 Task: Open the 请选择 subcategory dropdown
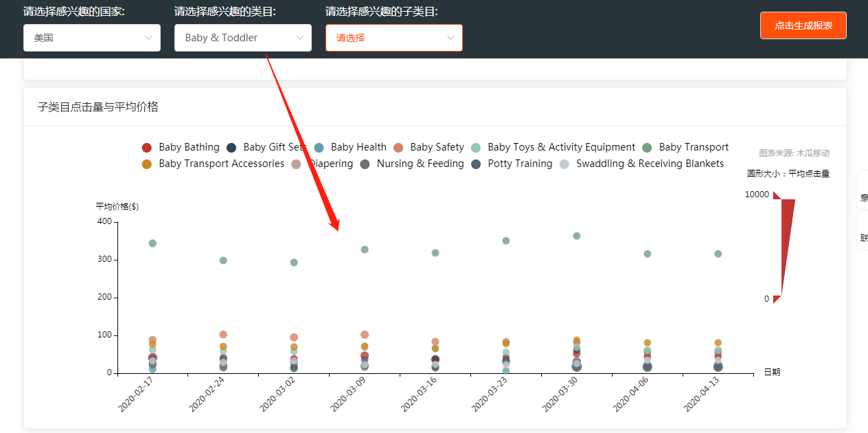[394, 38]
